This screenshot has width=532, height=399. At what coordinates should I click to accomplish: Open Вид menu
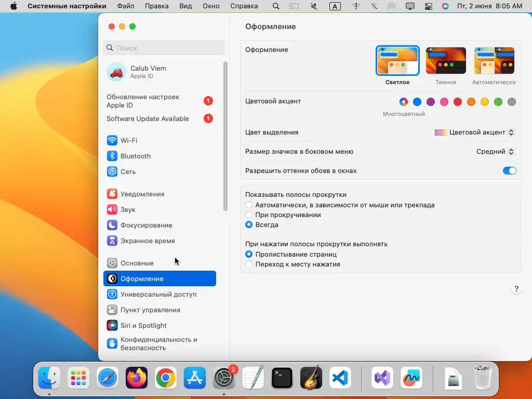click(x=185, y=6)
